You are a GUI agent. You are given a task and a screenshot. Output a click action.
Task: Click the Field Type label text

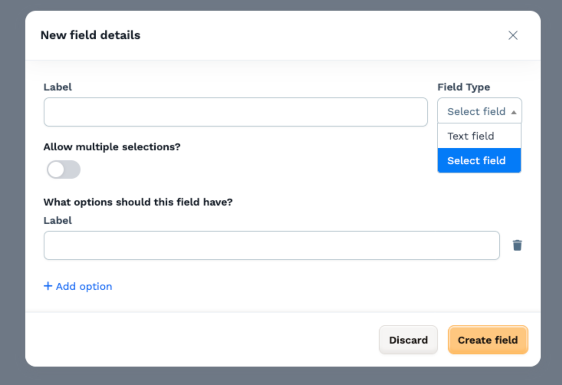coord(463,87)
